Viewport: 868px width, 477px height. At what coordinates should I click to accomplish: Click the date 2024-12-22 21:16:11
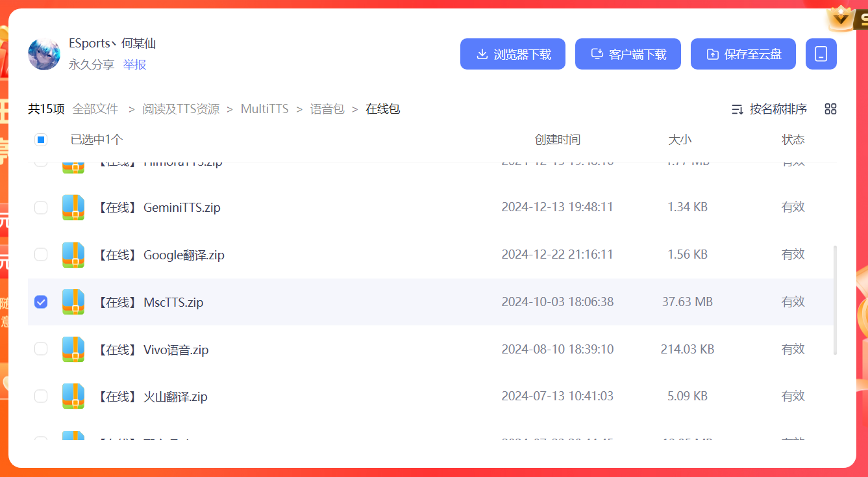(558, 254)
